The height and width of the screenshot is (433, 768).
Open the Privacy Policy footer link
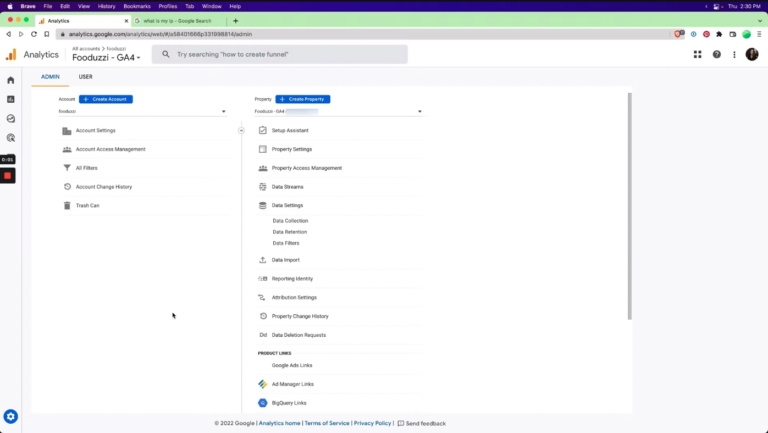point(372,423)
